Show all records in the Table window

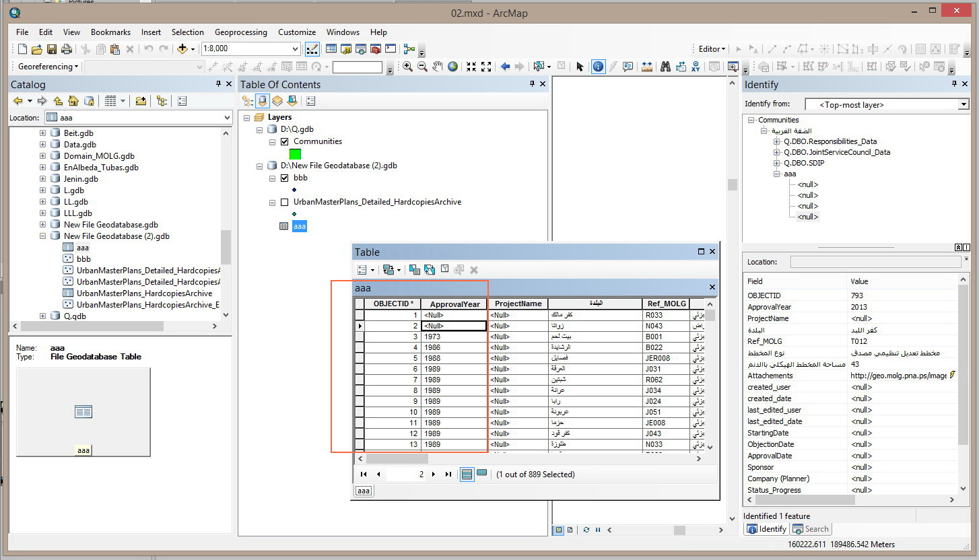point(467,474)
